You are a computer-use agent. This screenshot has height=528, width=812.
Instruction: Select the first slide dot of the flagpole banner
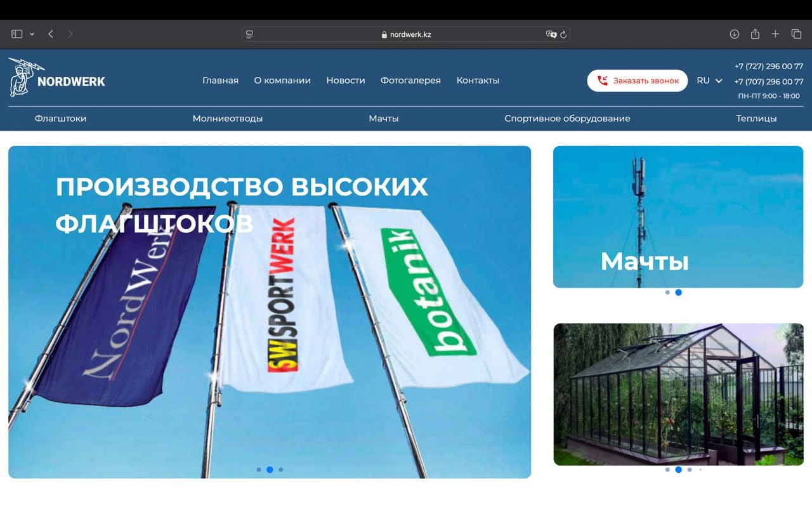point(259,470)
